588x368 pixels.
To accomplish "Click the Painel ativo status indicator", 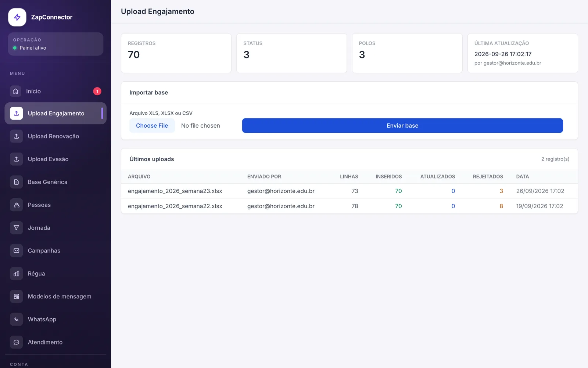I will [x=30, y=48].
